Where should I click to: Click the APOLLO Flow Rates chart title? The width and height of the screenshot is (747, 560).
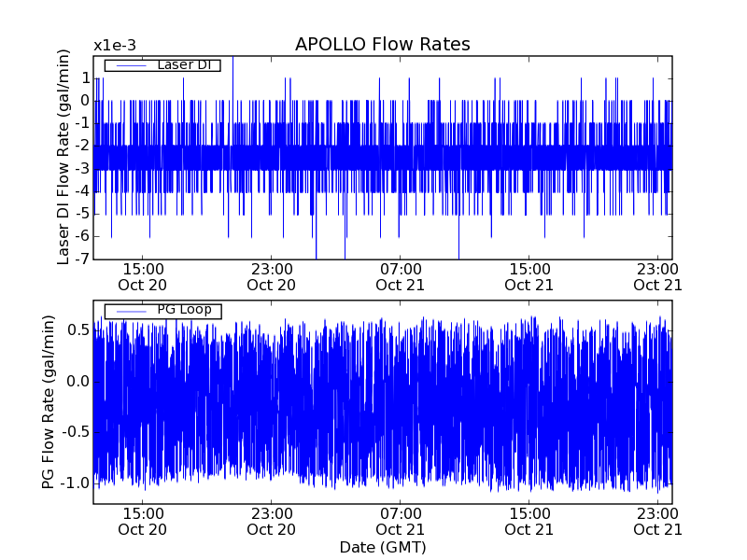382,45
